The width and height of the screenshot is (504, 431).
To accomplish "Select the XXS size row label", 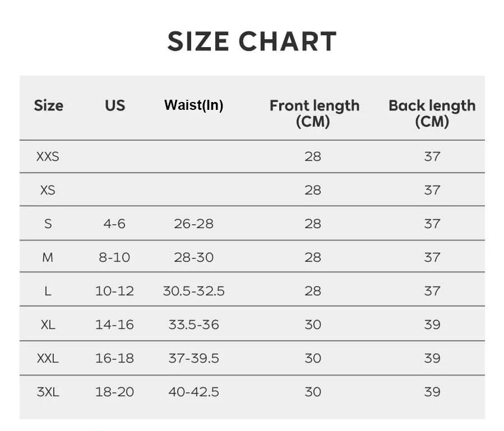I will coord(48,156).
